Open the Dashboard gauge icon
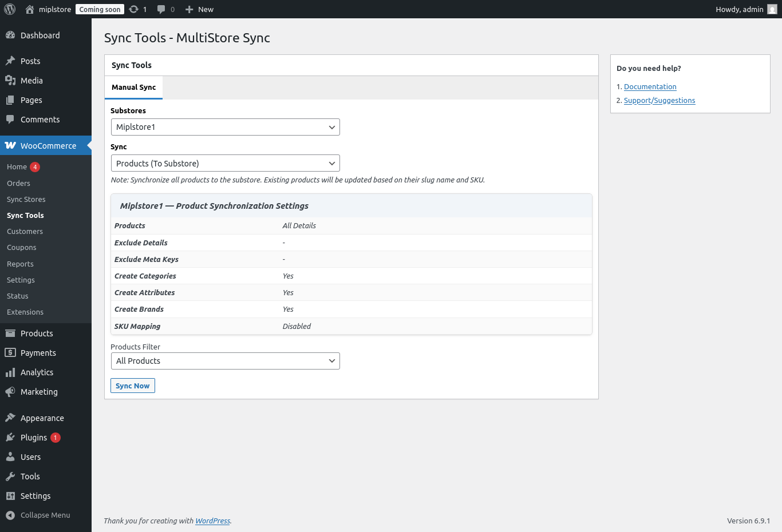782x532 pixels. pyautogui.click(x=10, y=35)
